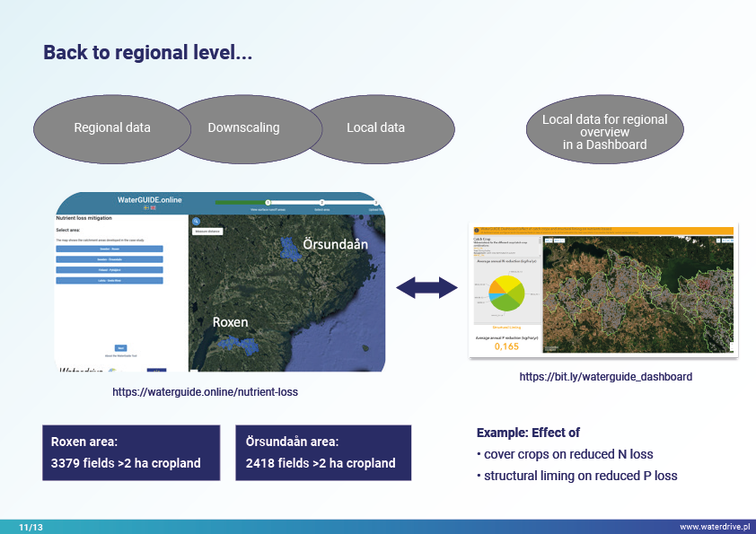Image resolution: width=756 pixels, height=534 pixels.
Task: Click the info icon in the orange dashboard header
Action: coord(475,231)
